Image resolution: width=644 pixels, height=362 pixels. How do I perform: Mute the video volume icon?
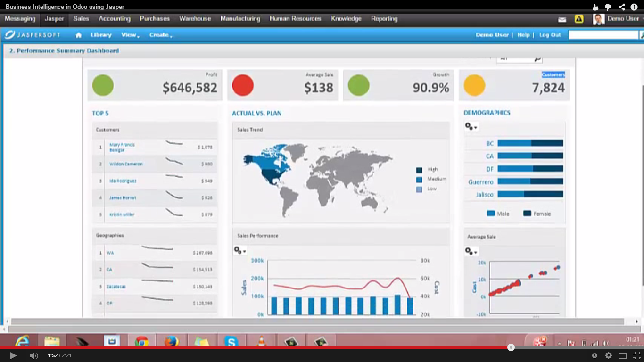point(33,355)
